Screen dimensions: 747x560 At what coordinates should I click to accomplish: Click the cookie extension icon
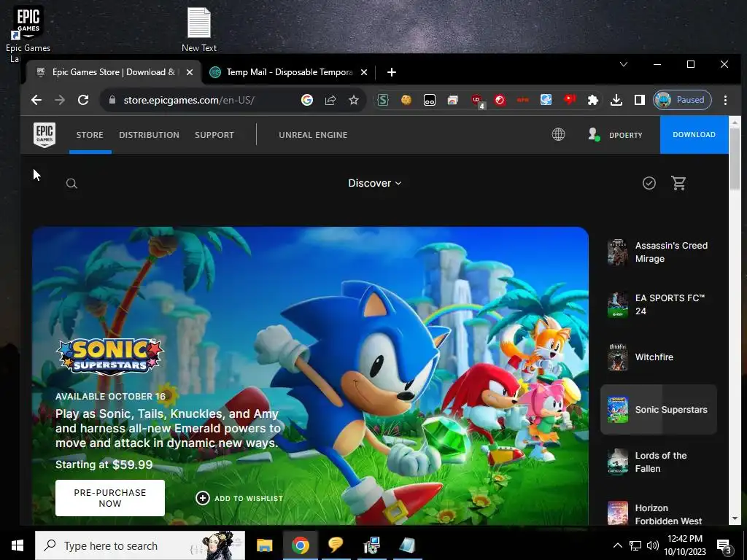tap(406, 100)
